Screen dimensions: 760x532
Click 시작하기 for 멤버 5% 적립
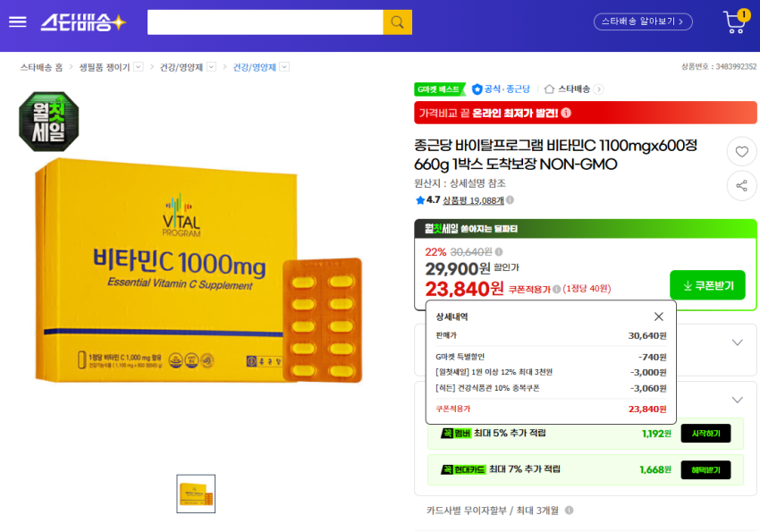click(705, 433)
